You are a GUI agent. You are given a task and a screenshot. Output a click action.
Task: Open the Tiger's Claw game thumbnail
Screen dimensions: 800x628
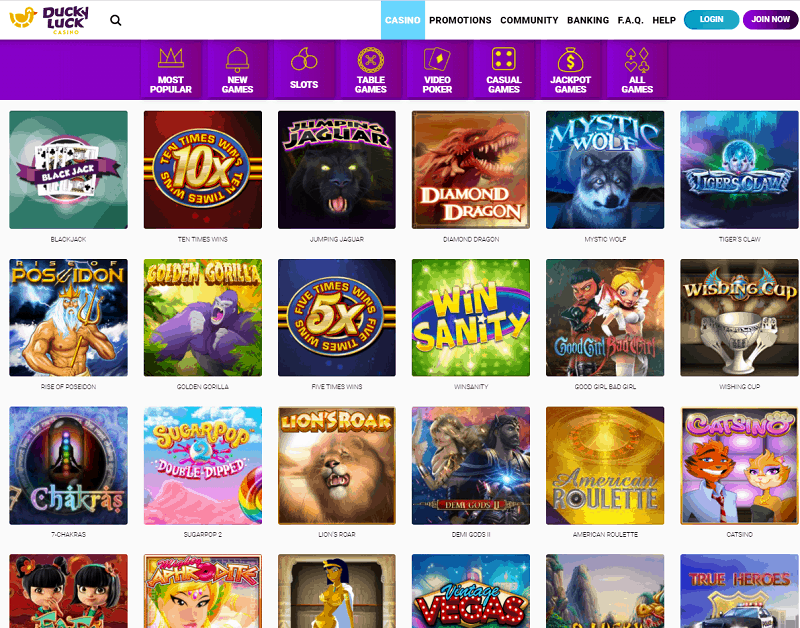tap(739, 170)
